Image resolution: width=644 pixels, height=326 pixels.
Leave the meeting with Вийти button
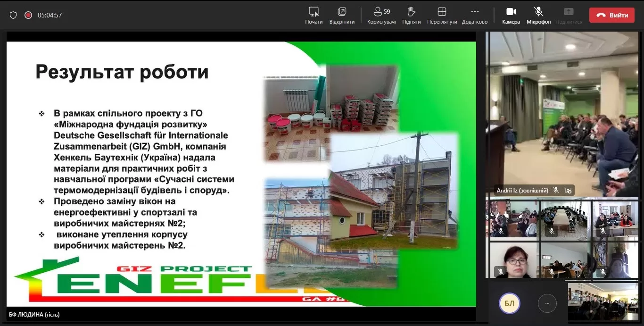point(612,15)
